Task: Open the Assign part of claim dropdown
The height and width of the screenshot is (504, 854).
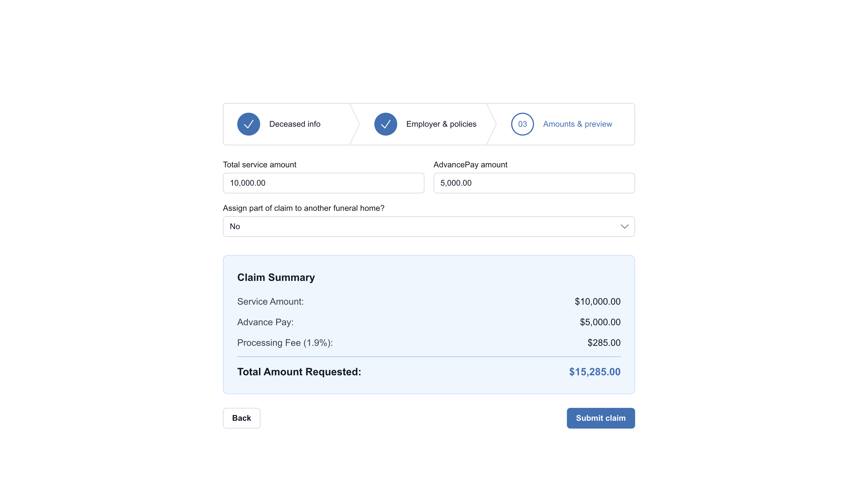Action: click(x=429, y=227)
